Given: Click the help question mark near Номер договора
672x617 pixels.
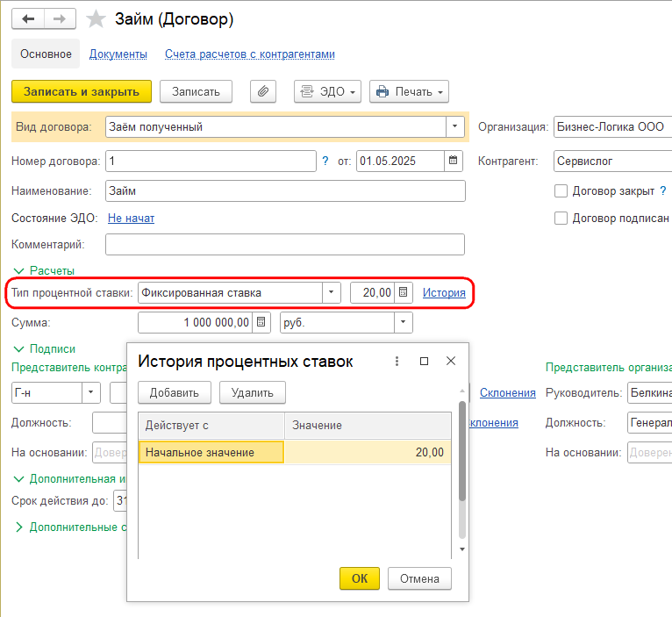Looking at the screenshot, I should click(x=325, y=161).
